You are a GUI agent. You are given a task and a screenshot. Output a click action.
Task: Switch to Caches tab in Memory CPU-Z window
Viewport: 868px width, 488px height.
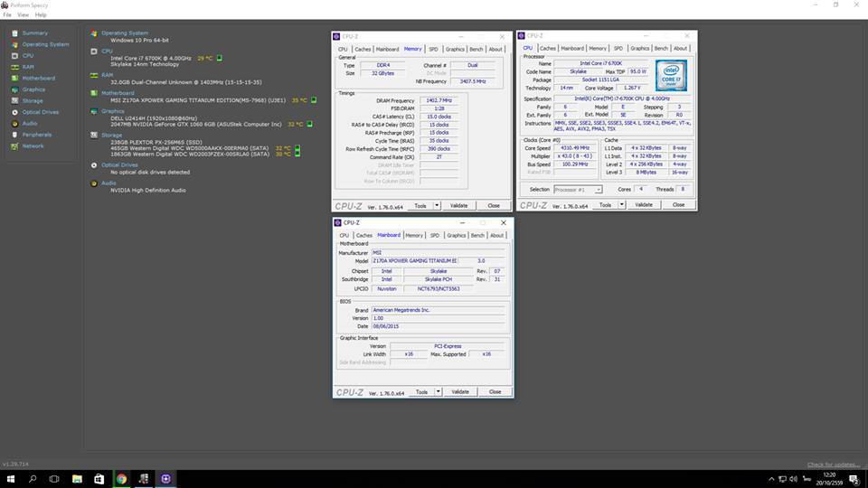(x=363, y=49)
